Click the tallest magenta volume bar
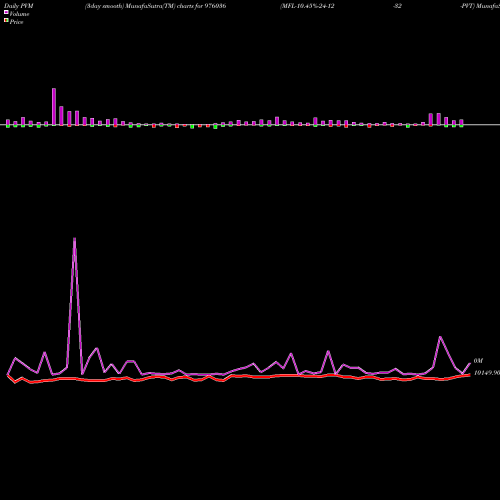 click(x=54, y=107)
